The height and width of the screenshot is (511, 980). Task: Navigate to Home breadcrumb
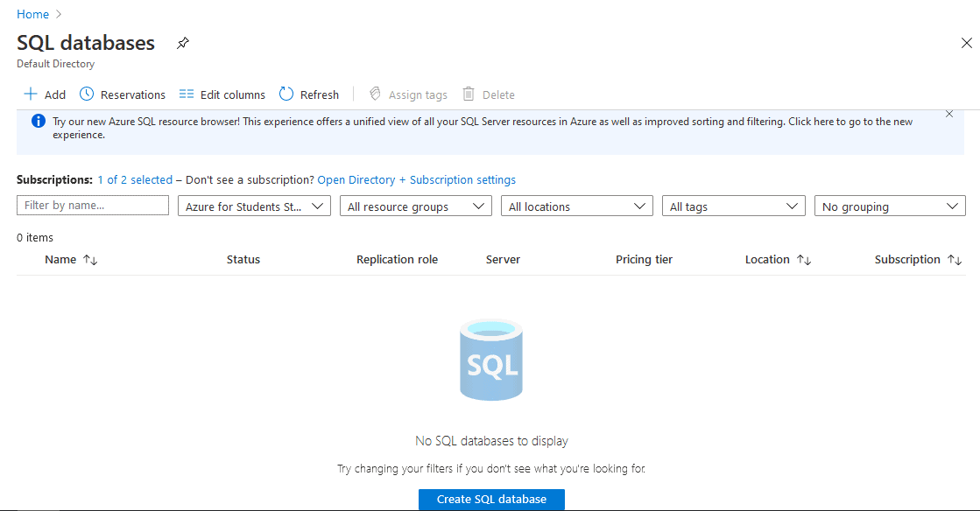pyautogui.click(x=32, y=13)
